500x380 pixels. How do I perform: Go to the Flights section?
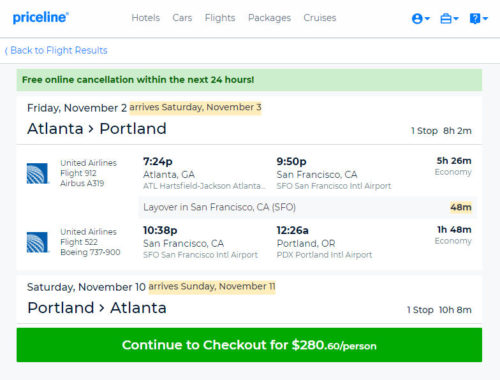220,18
